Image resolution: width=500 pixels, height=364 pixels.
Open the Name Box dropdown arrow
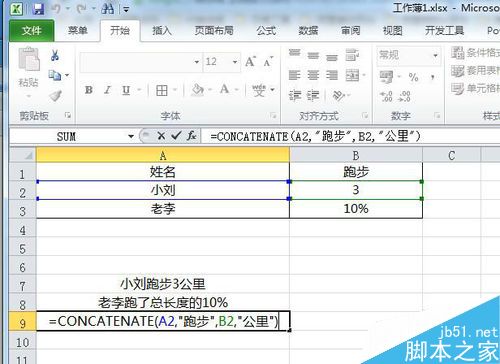[x=131, y=136]
